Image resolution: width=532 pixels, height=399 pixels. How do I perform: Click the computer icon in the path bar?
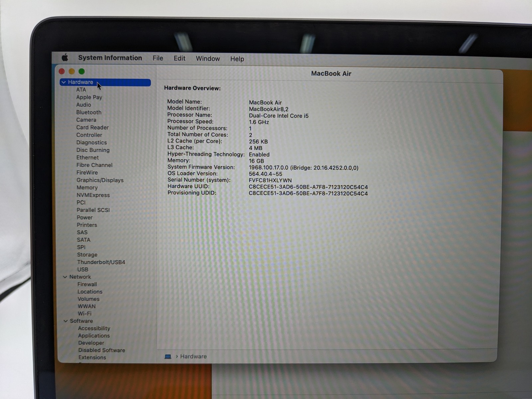168,356
